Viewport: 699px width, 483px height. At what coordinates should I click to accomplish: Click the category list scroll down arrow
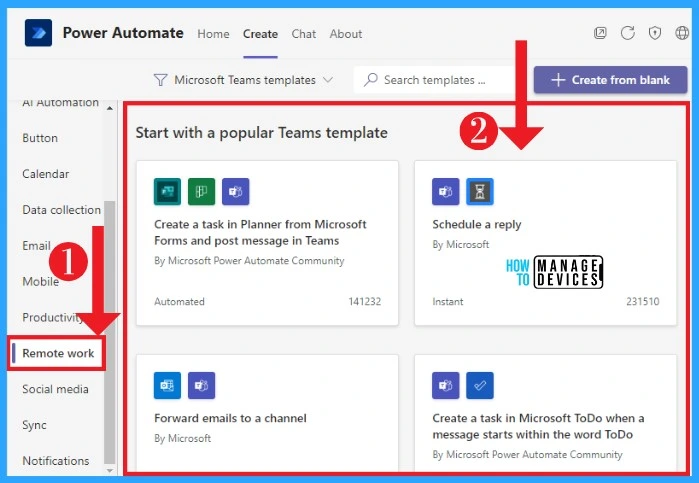[x=110, y=471]
